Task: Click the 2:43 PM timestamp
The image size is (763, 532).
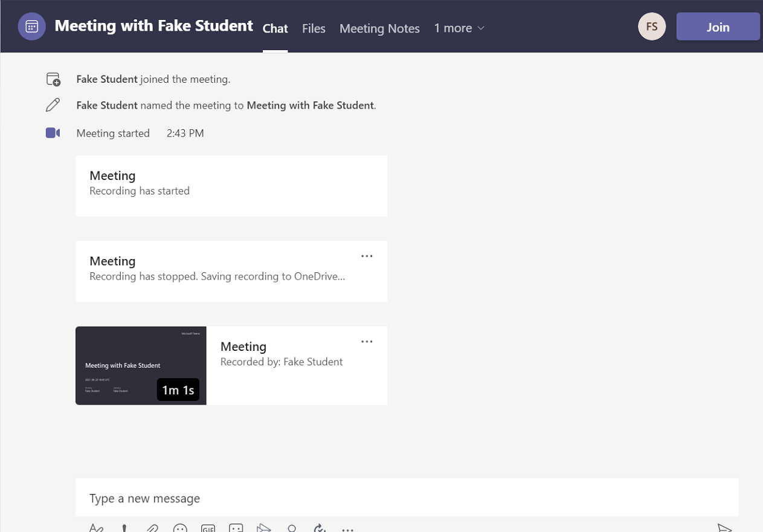Action: point(185,133)
